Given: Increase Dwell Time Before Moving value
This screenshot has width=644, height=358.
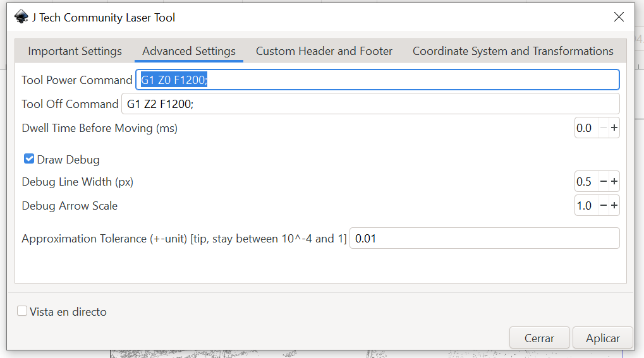Looking at the screenshot, I should coord(614,128).
